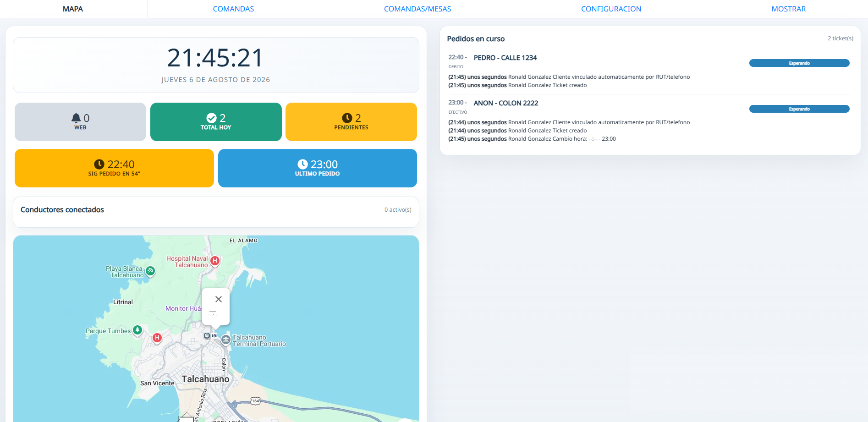Open the COMANDAS tab
This screenshot has width=868, height=422.
pos(233,9)
